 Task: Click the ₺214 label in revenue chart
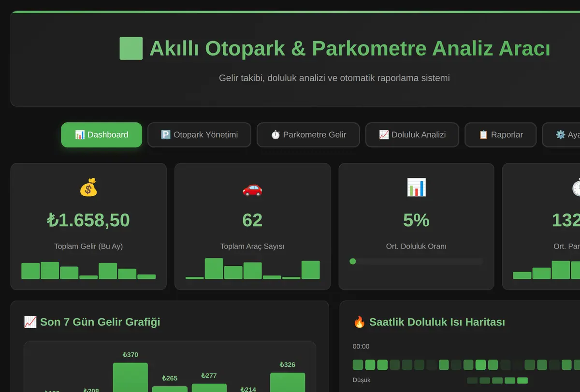click(x=248, y=389)
